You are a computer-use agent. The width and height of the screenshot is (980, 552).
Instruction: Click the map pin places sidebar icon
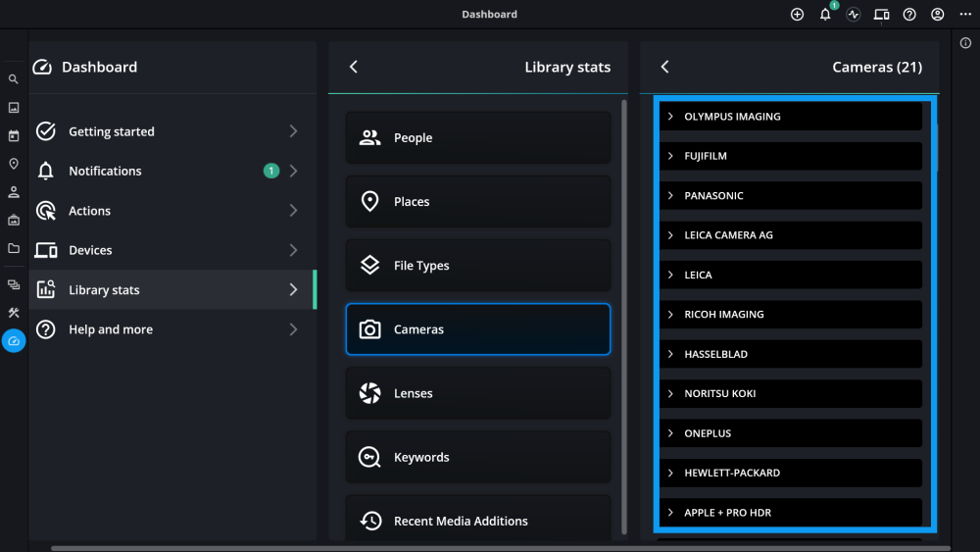click(14, 164)
